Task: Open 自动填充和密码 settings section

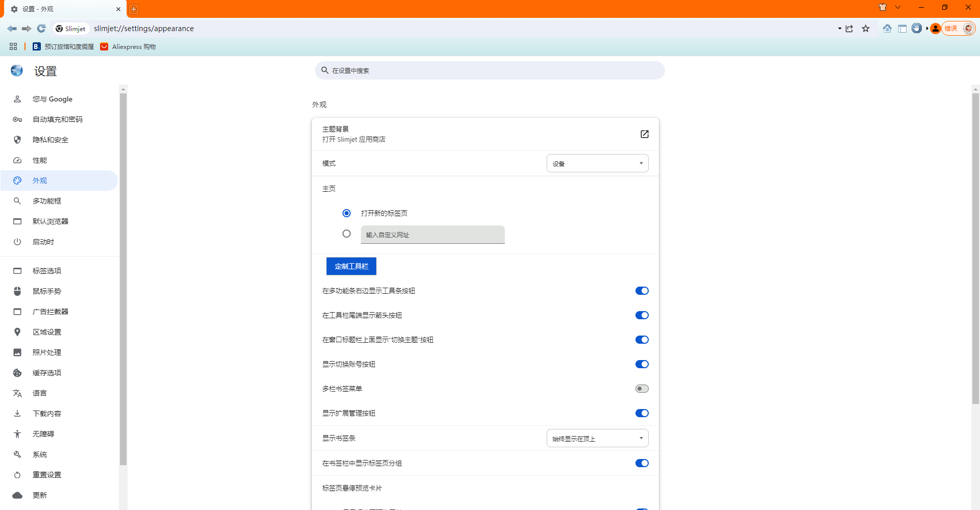Action: [59, 119]
